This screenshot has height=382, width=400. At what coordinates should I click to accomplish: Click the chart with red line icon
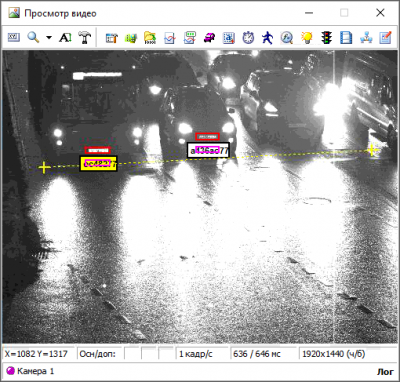170,38
